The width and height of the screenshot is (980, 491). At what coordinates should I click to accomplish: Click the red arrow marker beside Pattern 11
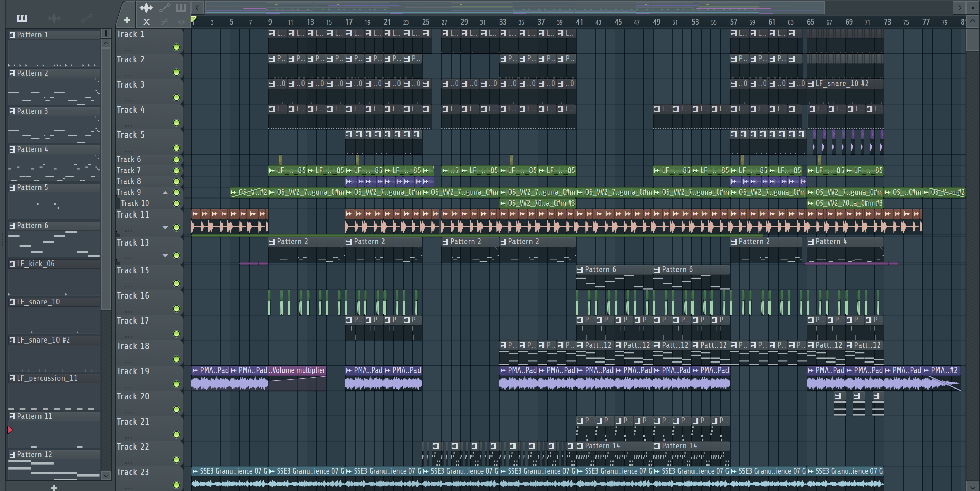click(x=10, y=430)
